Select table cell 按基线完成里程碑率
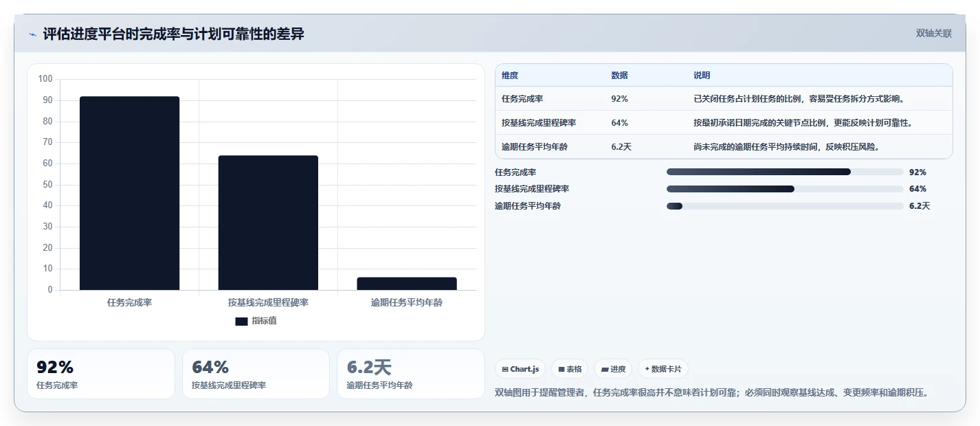This screenshot has height=426, width=980. click(539, 123)
